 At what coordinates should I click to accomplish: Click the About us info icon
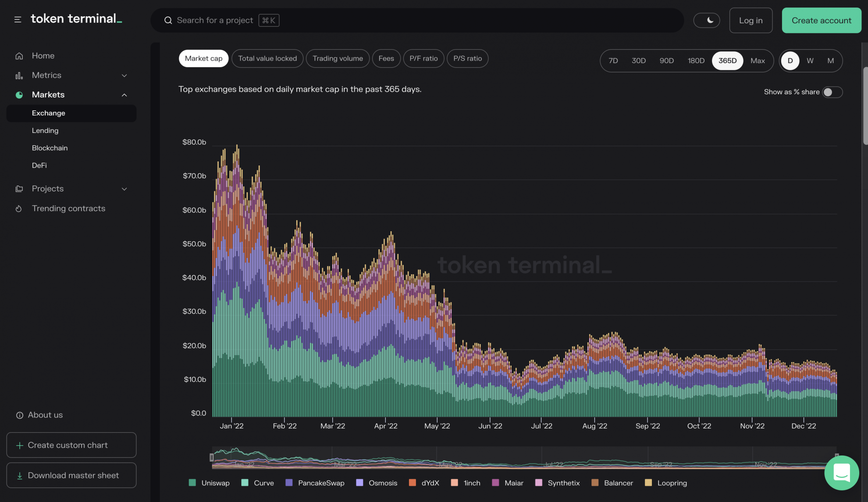[20, 415]
